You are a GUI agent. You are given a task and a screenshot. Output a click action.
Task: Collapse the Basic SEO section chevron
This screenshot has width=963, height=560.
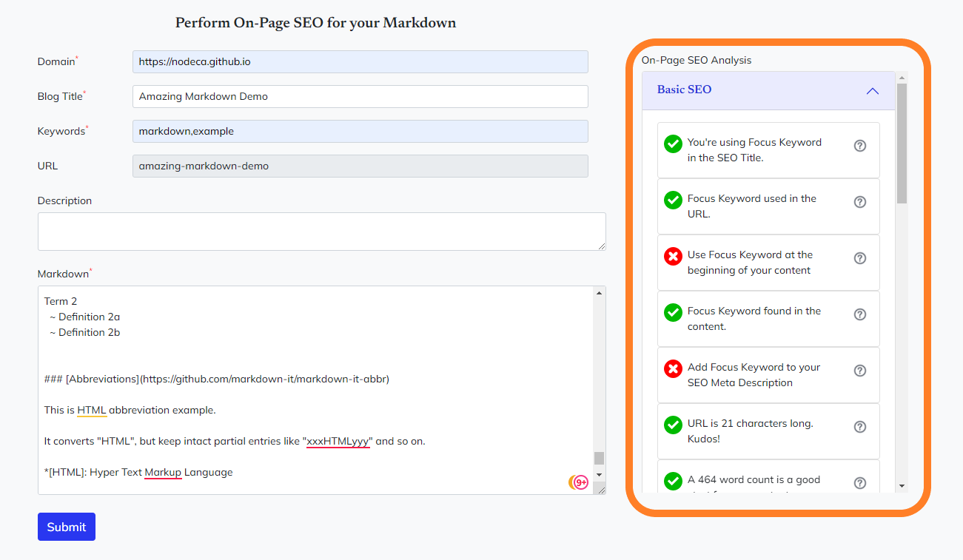click(872, 91)
